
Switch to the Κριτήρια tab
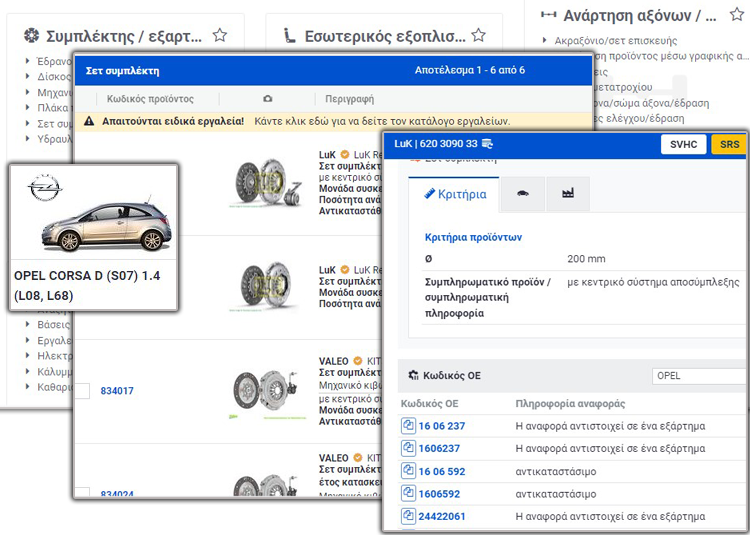[x=454, y=194]
